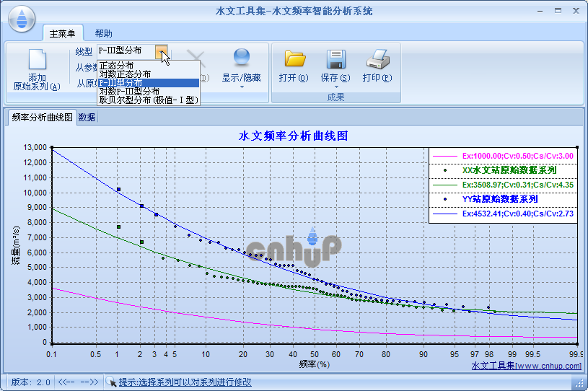The height and width of the screenshot is (391, 588).
Task: Click the 显示/隐藏 sphere icon
Action: pyautogui.click(x=241, y=59)
